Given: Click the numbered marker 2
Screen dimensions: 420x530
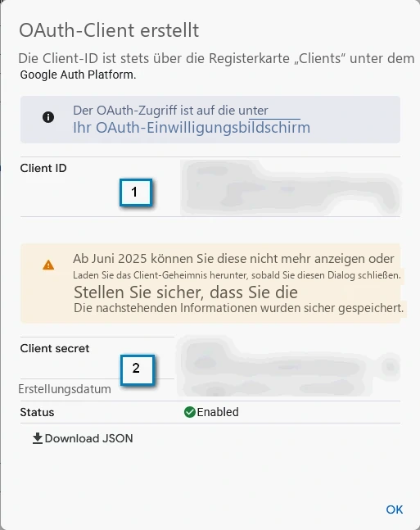Looking at the screenshot, I should pos(138,369).
